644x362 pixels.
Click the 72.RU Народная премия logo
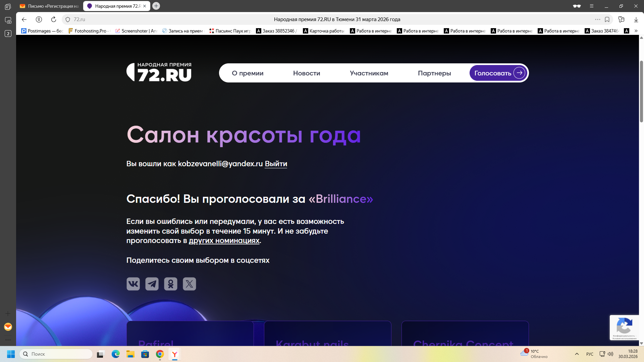point(159,72)
